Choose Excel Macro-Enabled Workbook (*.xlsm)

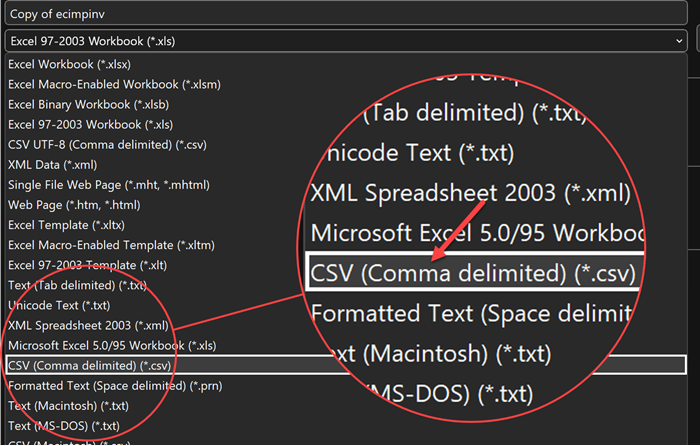click(114, 84)
